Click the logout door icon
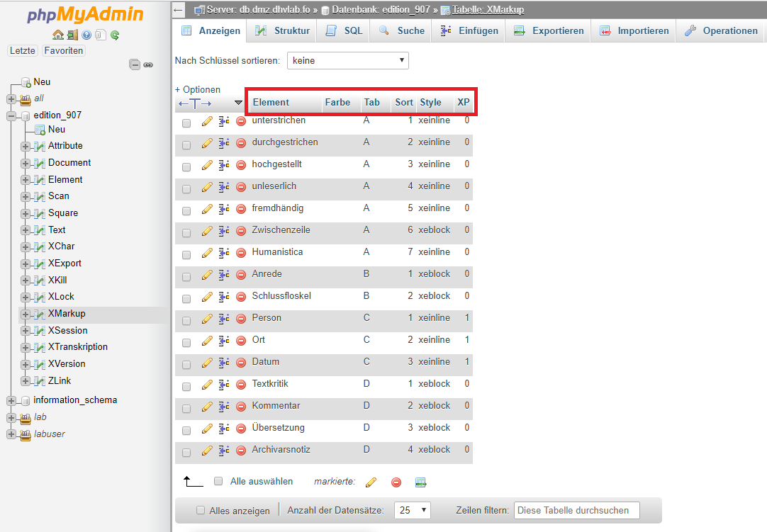This screenshot has width=767, height=532. pos(72,35)
